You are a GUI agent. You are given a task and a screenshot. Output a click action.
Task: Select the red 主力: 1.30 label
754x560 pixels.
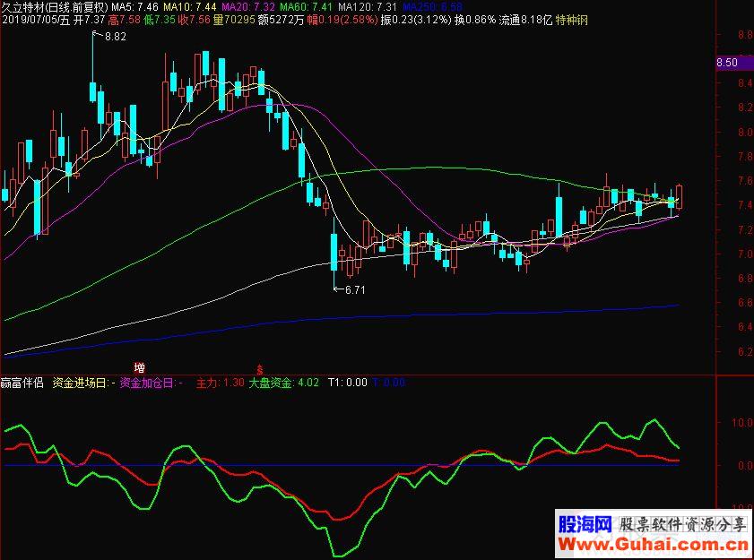coord(221,383)
